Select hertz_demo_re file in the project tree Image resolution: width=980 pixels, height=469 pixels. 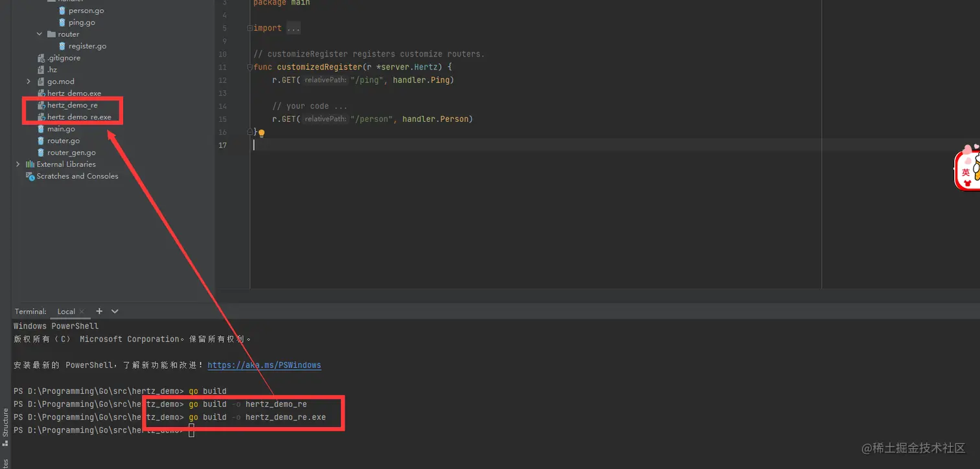[x=73, y=105]
